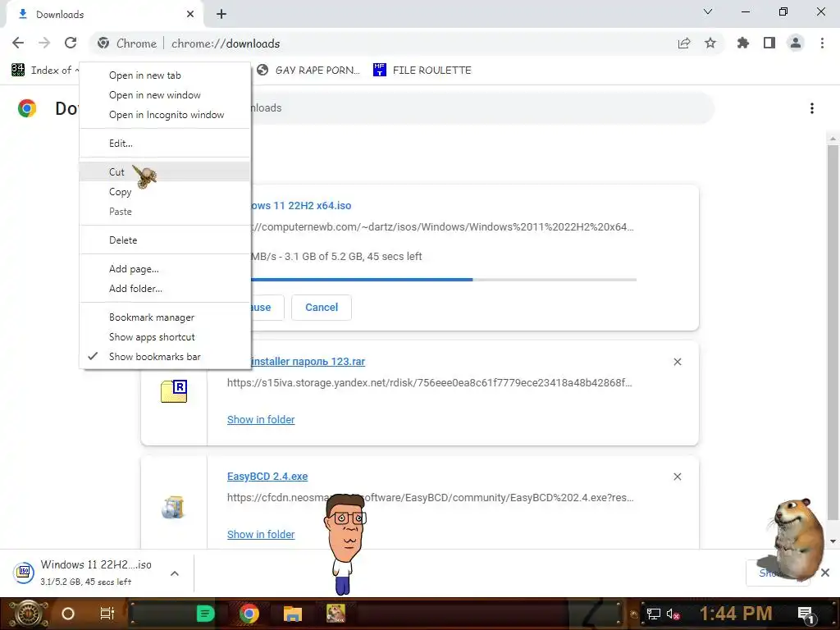Click the ISO download progress bar
840x630 pixels.
444,280
